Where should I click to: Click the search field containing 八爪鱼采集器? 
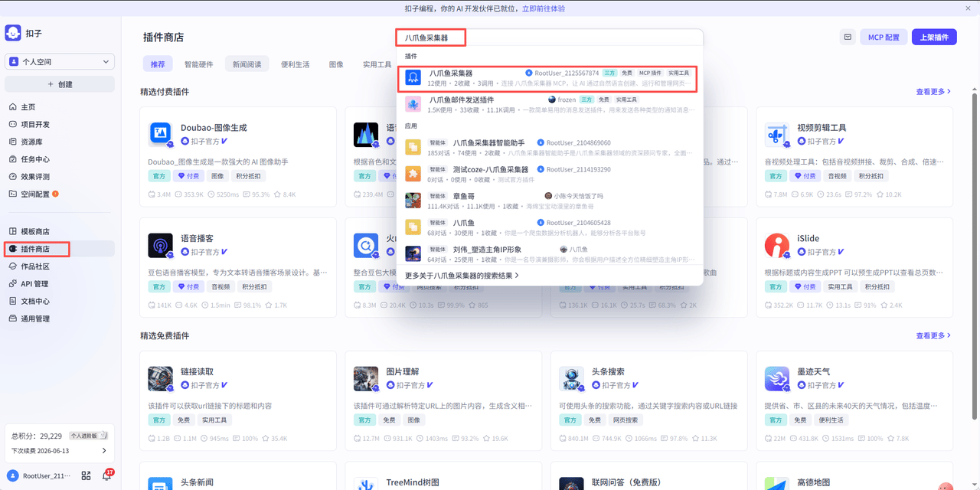click(550, 37)
